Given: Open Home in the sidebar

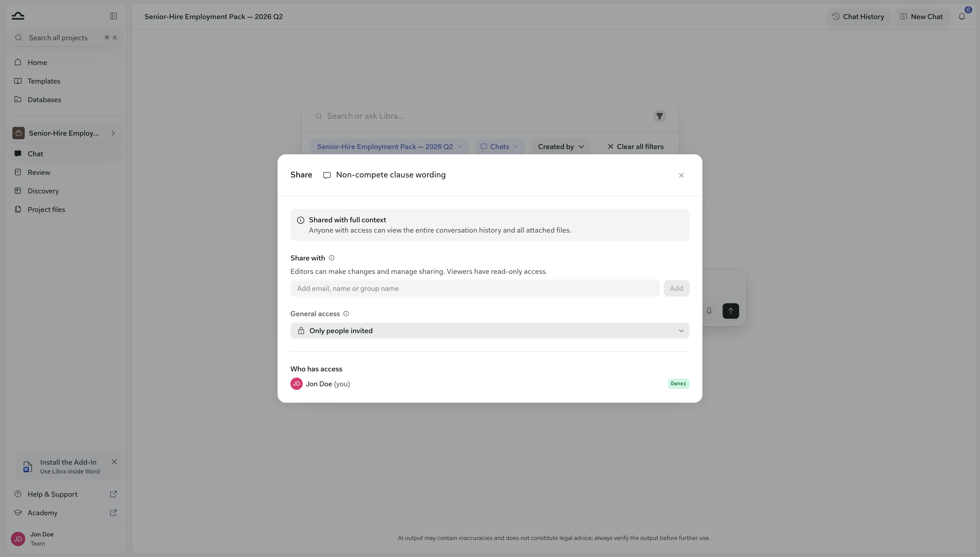Looking at the screenshot, I should [66, 62].
